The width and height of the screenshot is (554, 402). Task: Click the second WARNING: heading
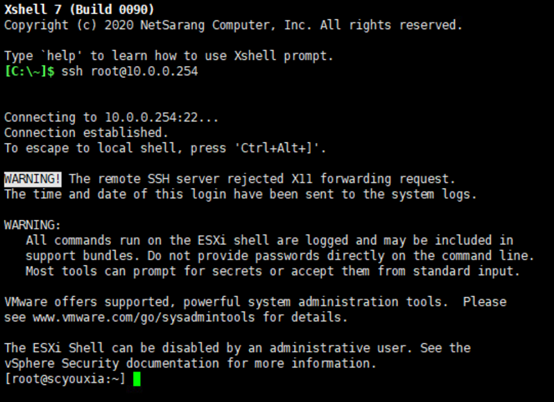pyautogui.click(x=33, y=225)
